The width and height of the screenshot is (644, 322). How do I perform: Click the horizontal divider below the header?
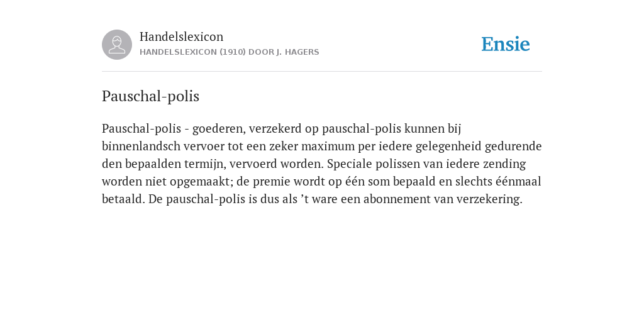322,72
